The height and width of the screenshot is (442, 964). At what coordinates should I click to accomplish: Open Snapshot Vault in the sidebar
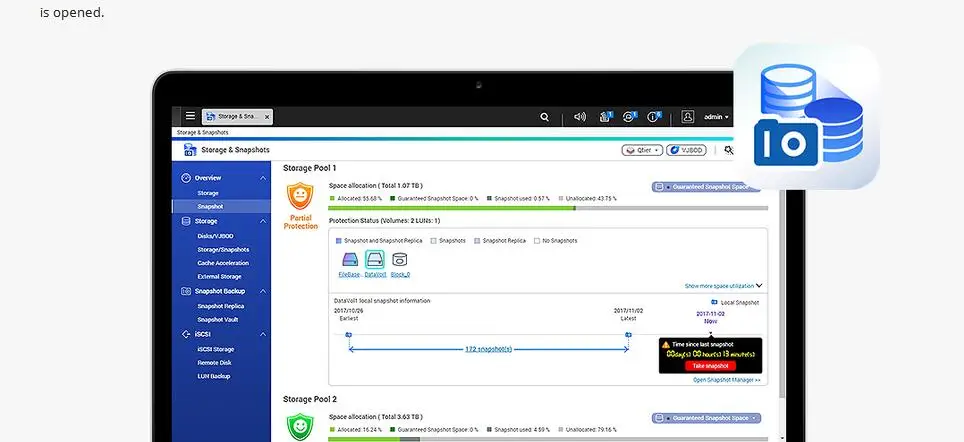[x=218, y=320]
